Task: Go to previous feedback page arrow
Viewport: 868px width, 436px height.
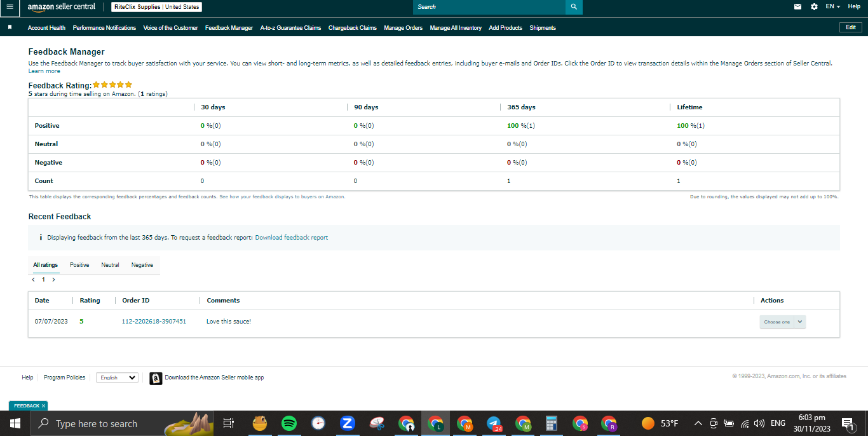Action: [x=33, y=280]
